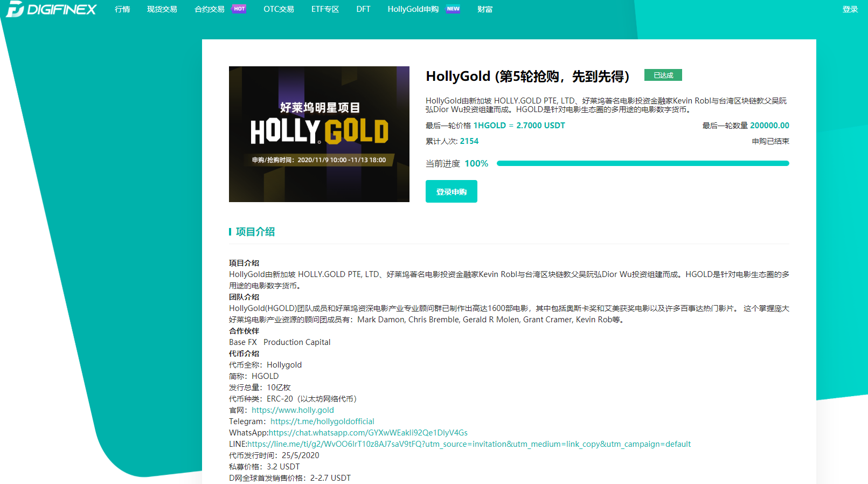Click the 合作伙伴 subheading

[x=244, y=331]
